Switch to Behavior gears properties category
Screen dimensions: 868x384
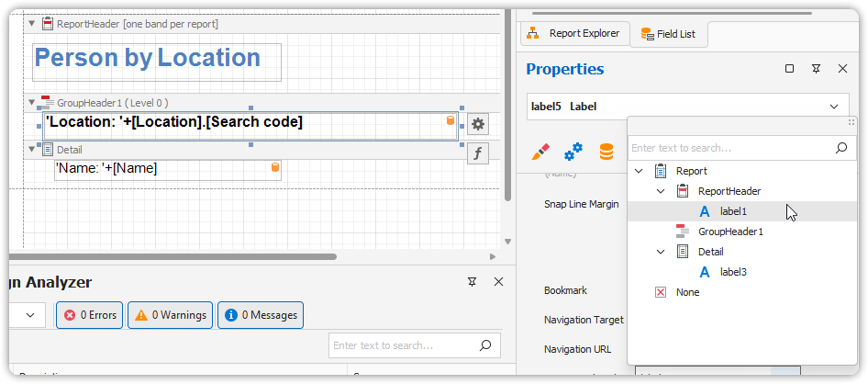pyautogui.click(x=573, y=152)
